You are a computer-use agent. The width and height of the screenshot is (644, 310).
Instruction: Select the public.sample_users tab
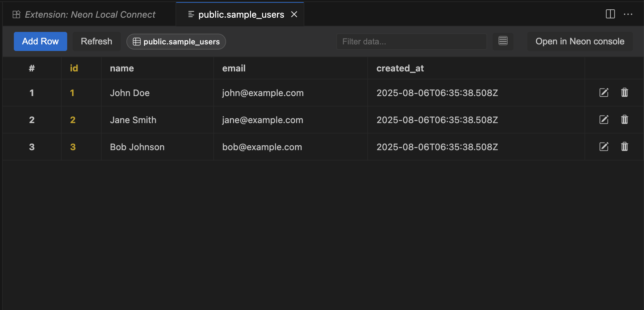pos(240,14)
